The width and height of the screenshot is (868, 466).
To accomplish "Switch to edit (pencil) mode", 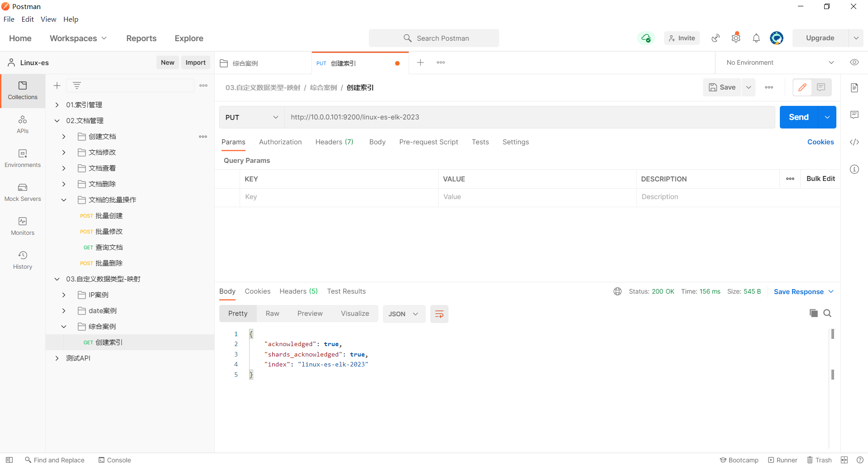I will 802,87.
